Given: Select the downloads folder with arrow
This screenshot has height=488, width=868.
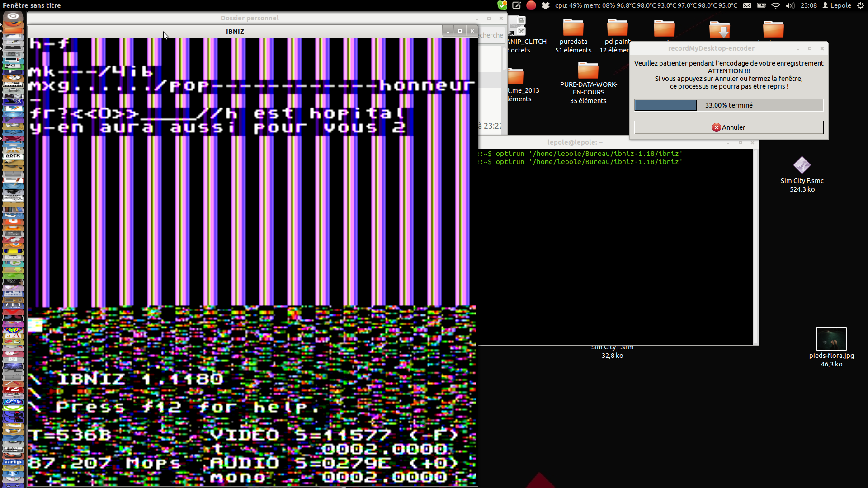Looking at the screenshot, I should (x=719, y=30).
